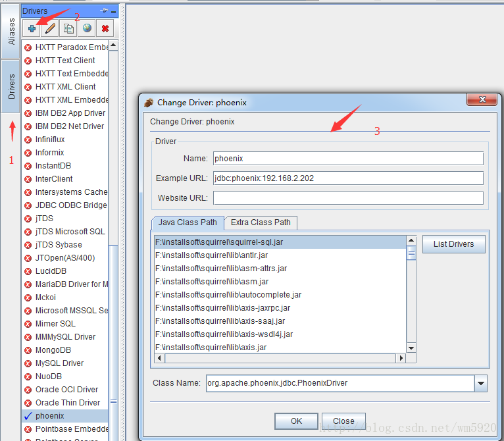Click the driver Name input field

tap(348, 159)
